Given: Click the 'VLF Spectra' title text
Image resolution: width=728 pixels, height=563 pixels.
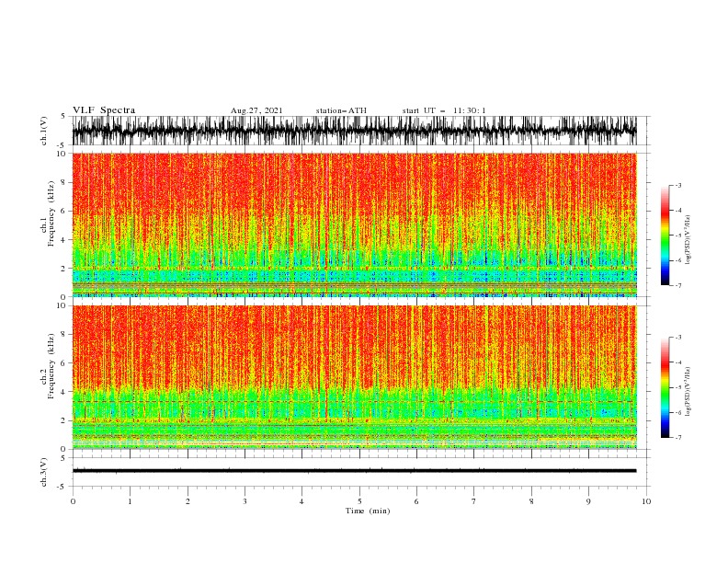Looking at the screenshot, I should pos(104,110).
